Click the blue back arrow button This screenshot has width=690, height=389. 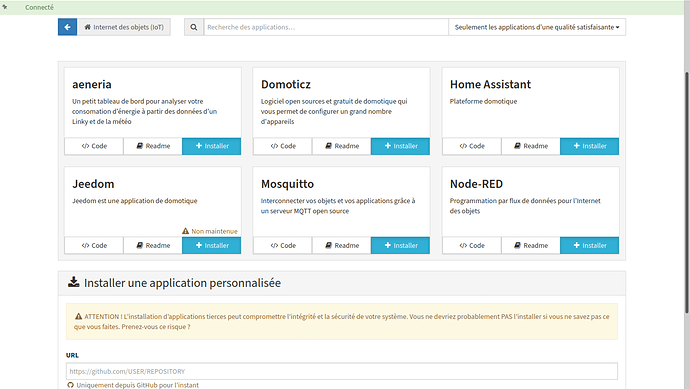coord(67,27)
